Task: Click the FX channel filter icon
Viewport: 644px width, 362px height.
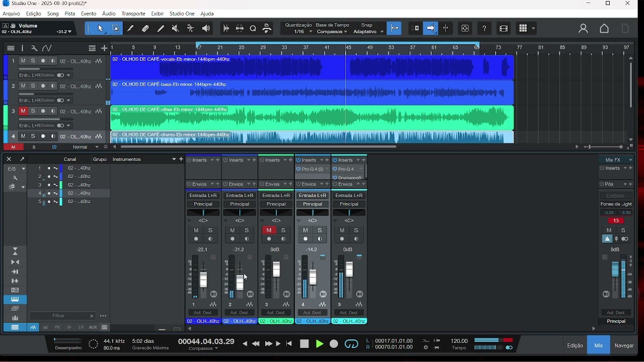Action: 57,327
